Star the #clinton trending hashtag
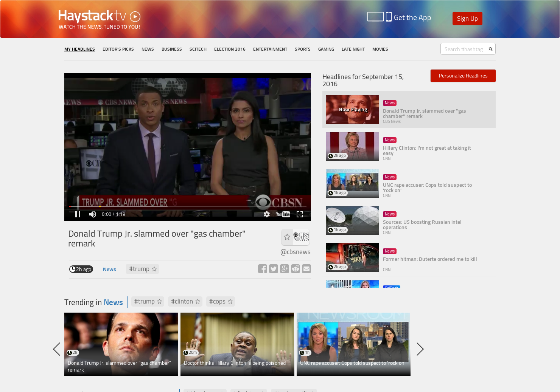 point(198,301)
